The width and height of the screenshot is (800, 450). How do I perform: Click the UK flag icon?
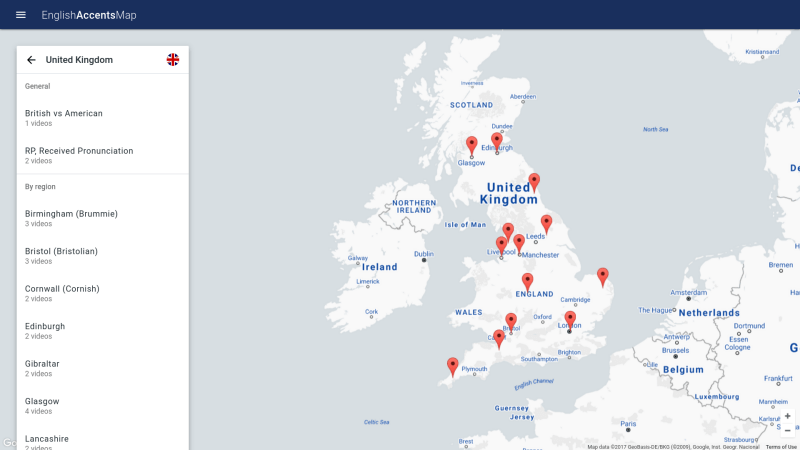click(173, 60)
